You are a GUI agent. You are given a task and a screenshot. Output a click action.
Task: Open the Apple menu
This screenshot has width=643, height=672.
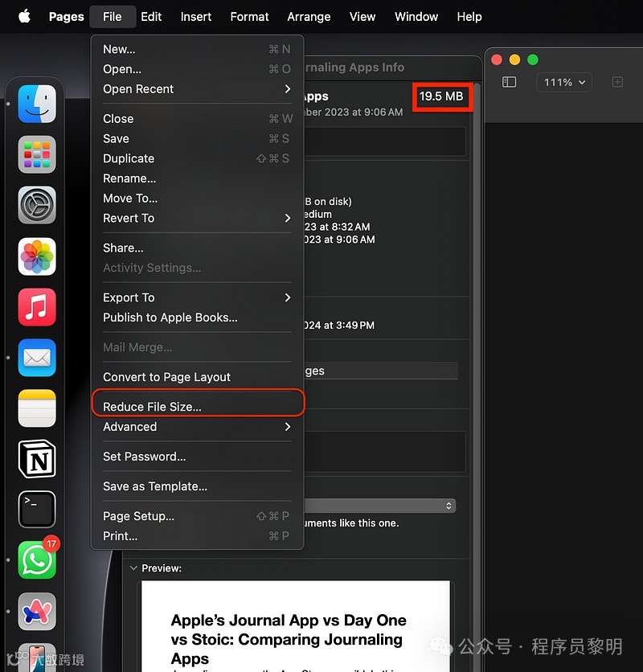tap(24, 16)
